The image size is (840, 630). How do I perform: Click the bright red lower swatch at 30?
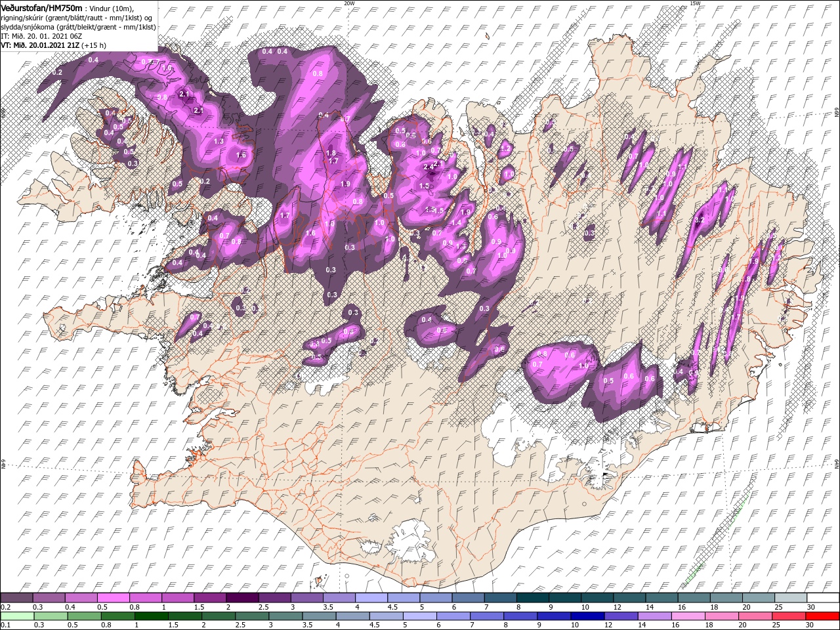(x=822, y=616)
